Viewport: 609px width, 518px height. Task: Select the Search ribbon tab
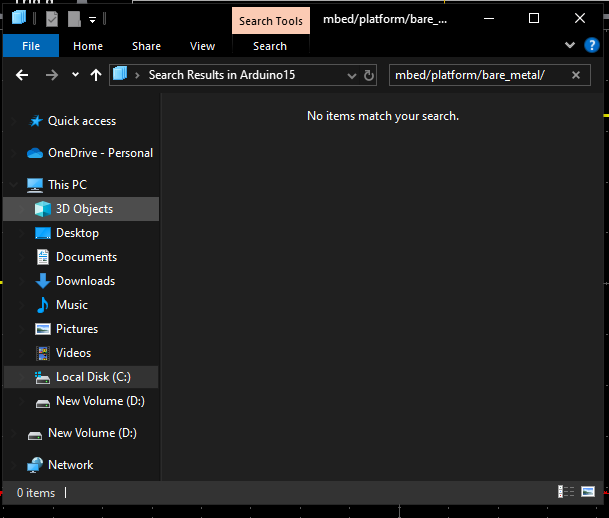(270, 46)
